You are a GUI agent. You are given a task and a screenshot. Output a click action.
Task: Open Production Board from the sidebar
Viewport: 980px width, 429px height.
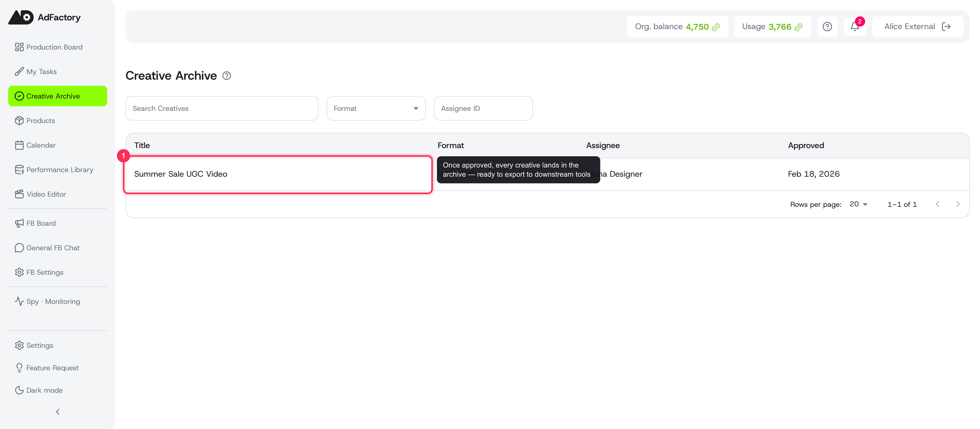click(57, 47)
